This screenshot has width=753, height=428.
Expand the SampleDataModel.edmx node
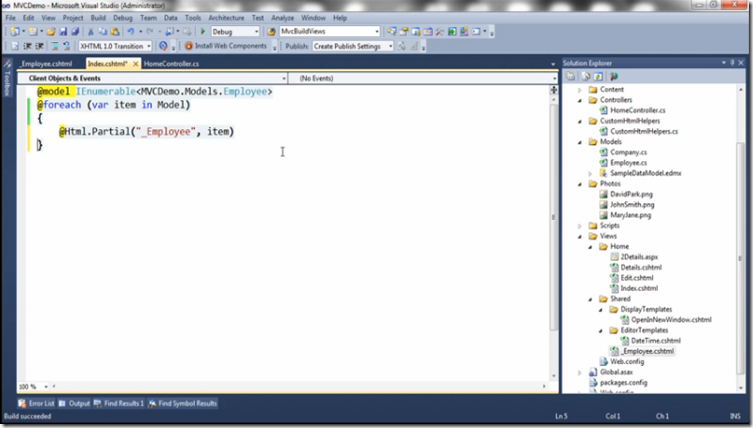pos(590,173)
